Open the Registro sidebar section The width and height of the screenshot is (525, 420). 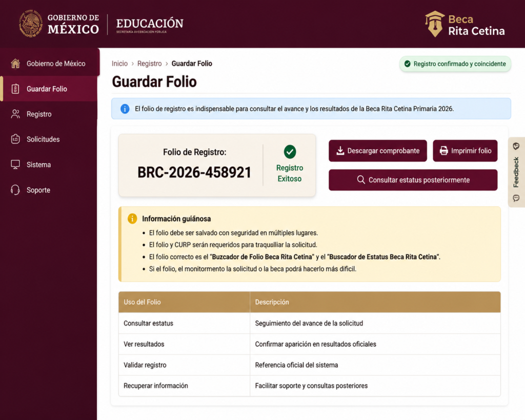tap(50, 114)
